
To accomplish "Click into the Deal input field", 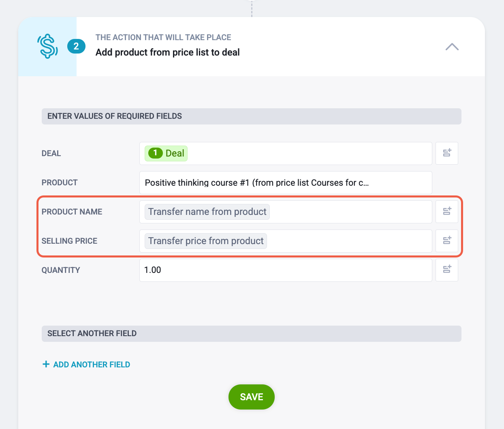I will 286,153.
